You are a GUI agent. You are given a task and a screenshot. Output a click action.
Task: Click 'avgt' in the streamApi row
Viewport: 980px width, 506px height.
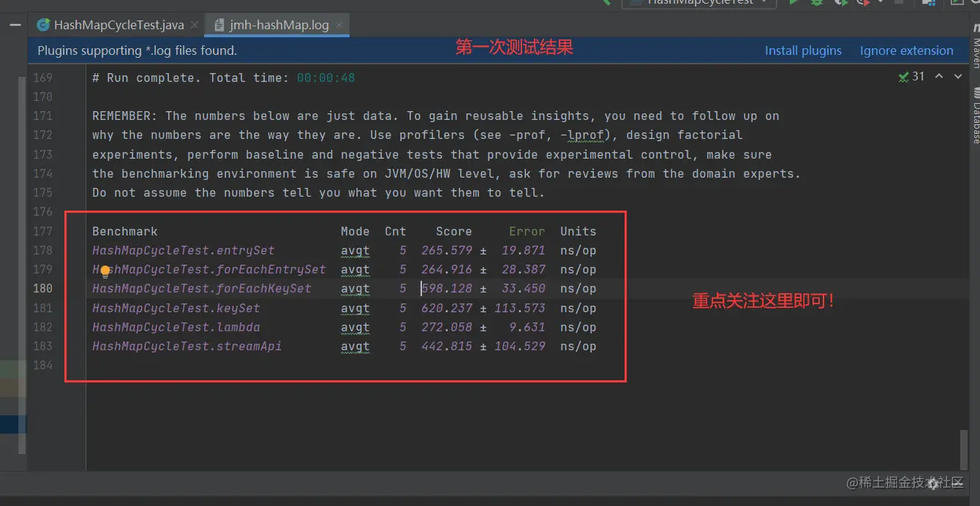pos(355,347)
